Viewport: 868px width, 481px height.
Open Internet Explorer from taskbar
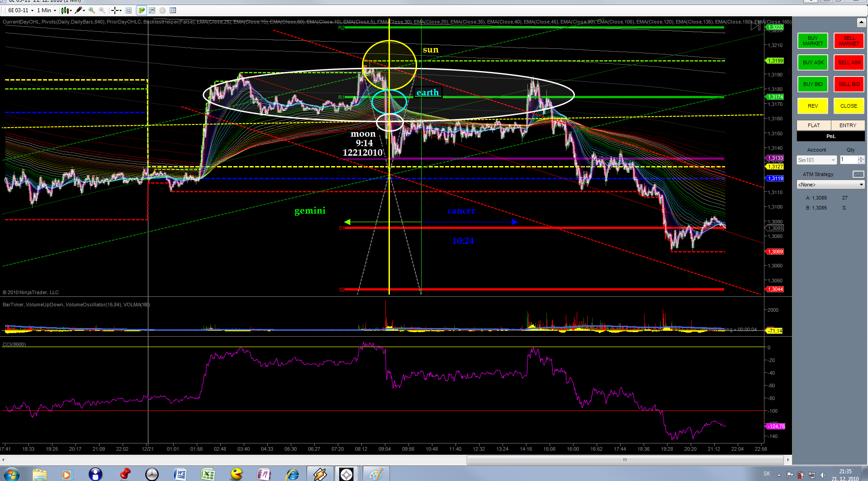point(293,474)
